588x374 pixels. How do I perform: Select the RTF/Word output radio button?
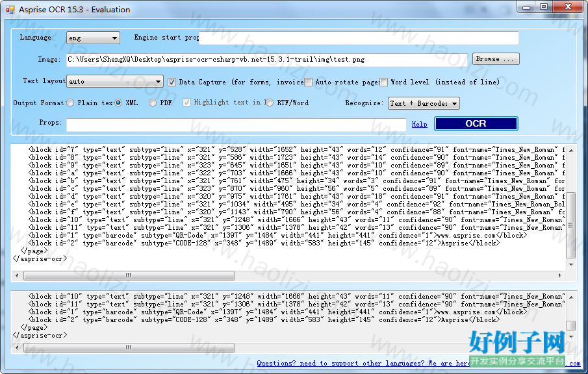269,103
